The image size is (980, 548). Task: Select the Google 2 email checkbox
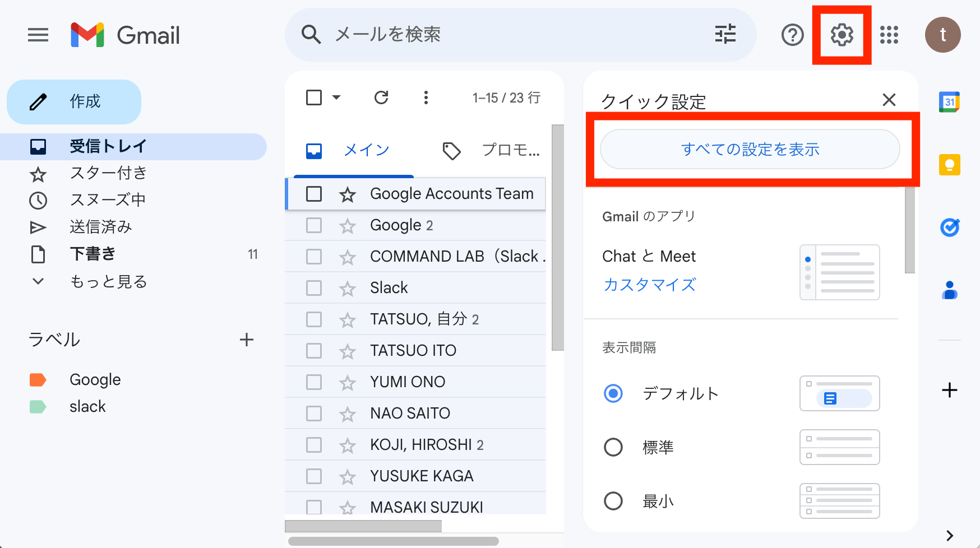[x=314, y=225]
